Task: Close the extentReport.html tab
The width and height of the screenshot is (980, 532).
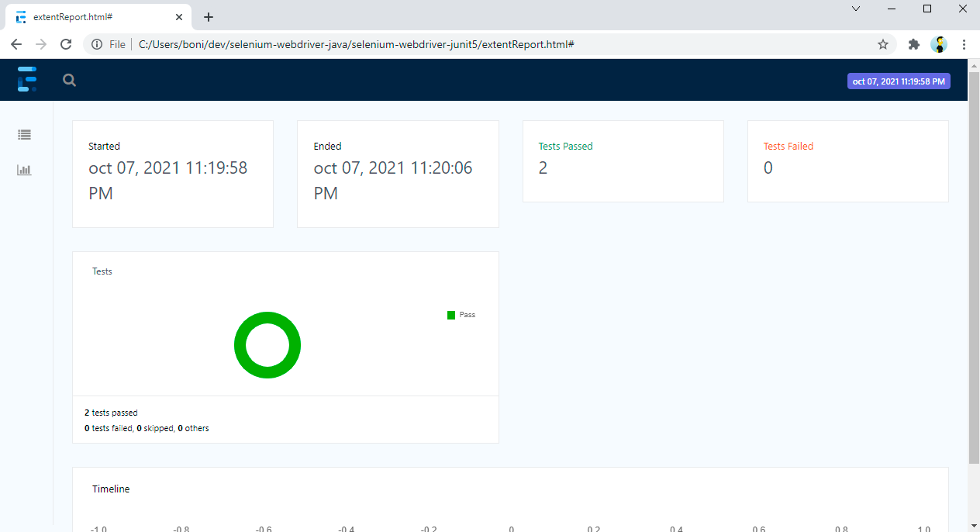Action: 179,17
